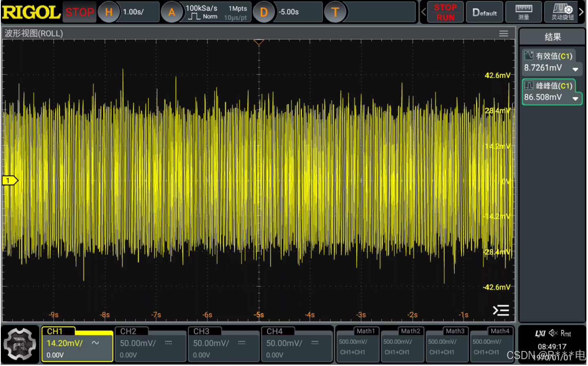Open the acquisition A settings
This screenshot has width=588, height=366.
tap(172, 12)
